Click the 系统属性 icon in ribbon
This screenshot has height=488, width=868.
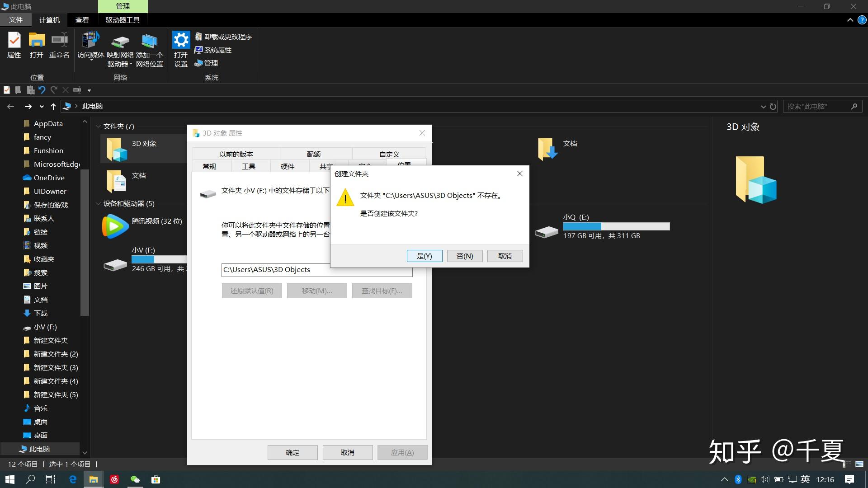[x=215, y=49]
